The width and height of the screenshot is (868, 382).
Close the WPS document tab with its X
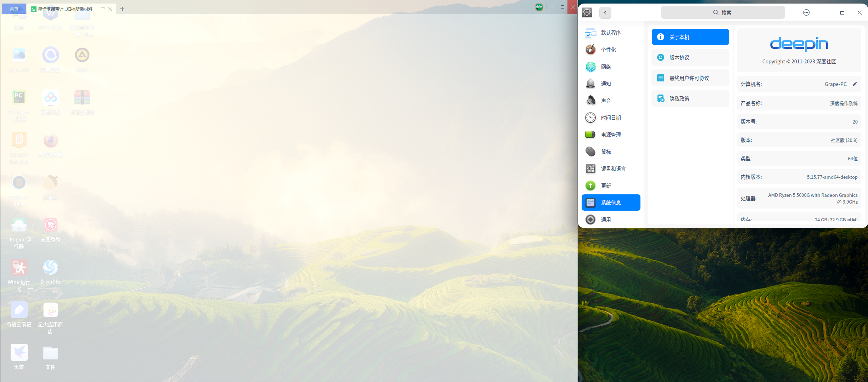(110, 9)
